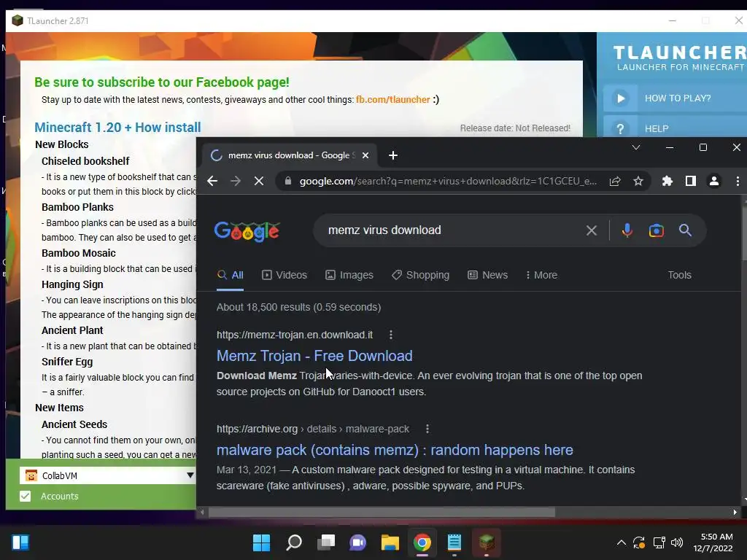The width and height of the screenshot is (747, 560).
Task: Open the Chat app on the taskbar
Action: [x=357, y=542]
